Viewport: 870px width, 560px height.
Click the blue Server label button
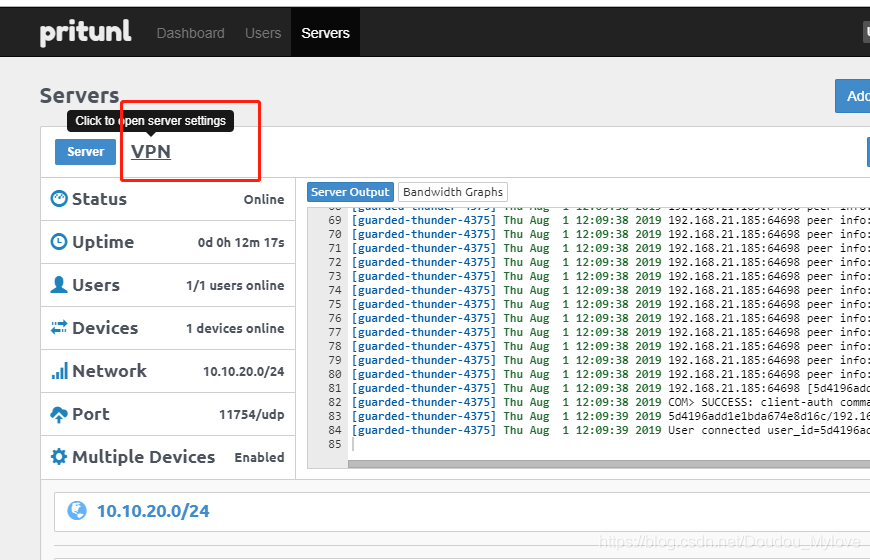[85, 152]
